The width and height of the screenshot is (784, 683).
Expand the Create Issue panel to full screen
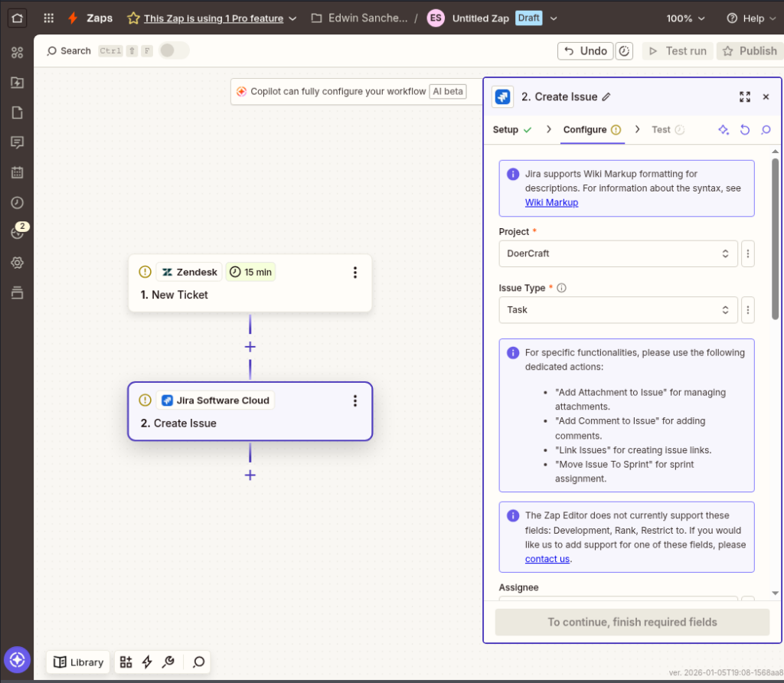[744, 97]
